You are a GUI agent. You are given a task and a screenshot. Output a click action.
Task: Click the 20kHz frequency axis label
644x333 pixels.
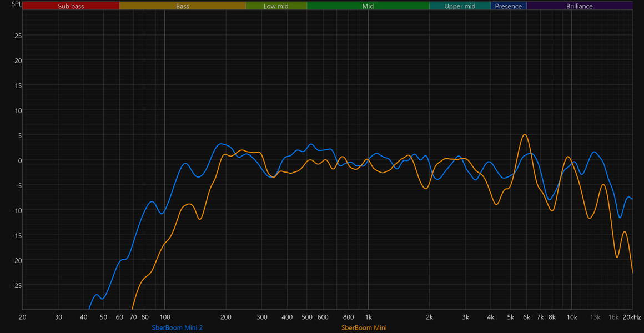(632, 317)
